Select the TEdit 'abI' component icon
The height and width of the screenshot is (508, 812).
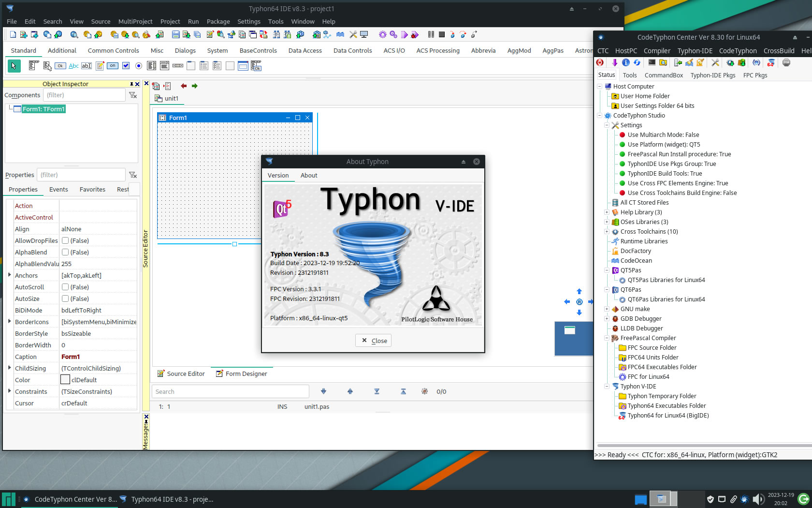(87, 66)
